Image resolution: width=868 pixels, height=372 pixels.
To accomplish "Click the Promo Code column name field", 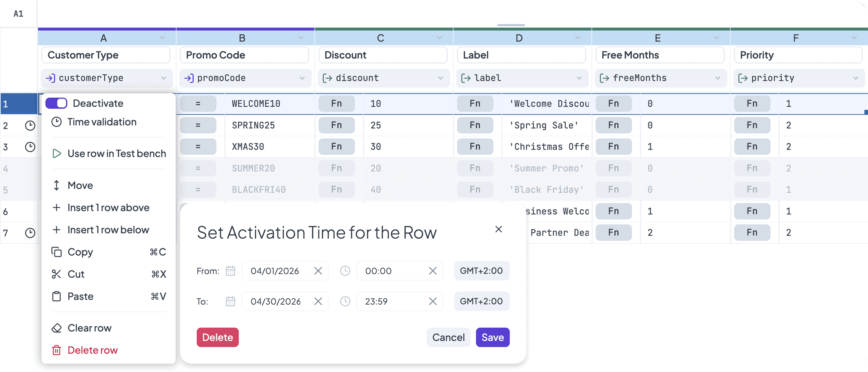I will point(244,55).
